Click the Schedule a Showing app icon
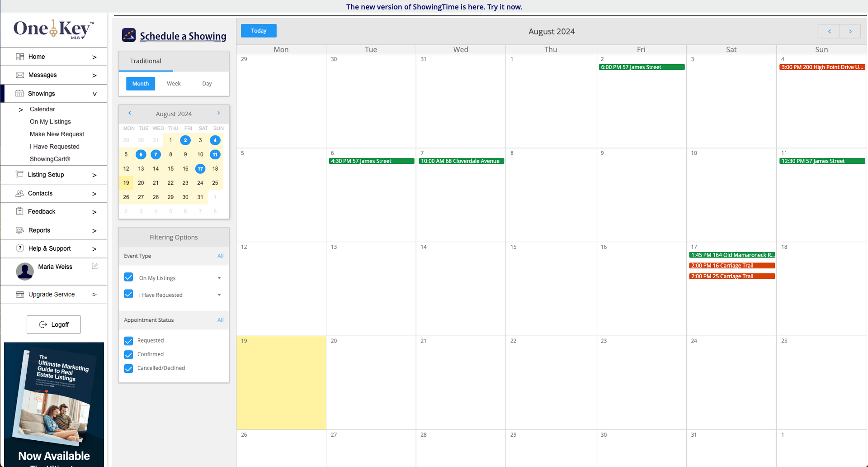 [129, 35]
